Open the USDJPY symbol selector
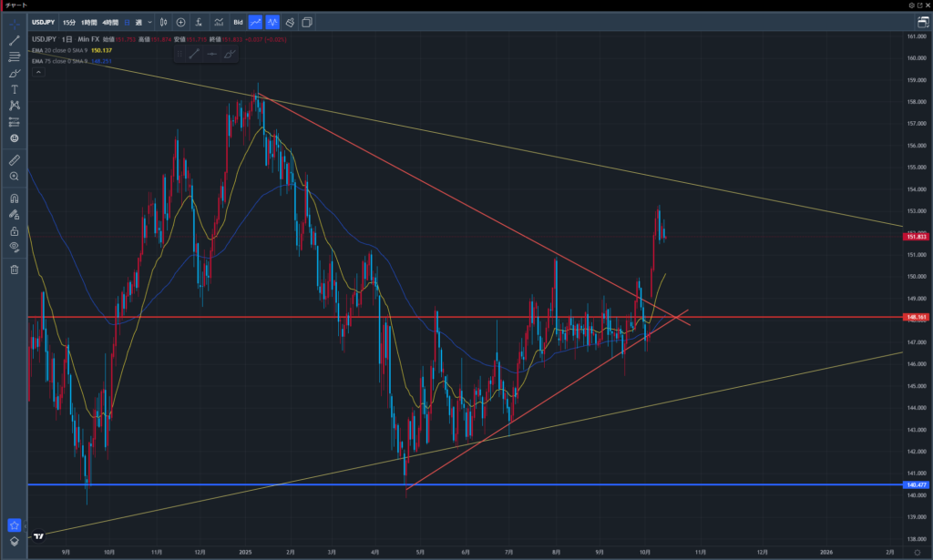This screenshot has width=933, height=560. [45, 22]
